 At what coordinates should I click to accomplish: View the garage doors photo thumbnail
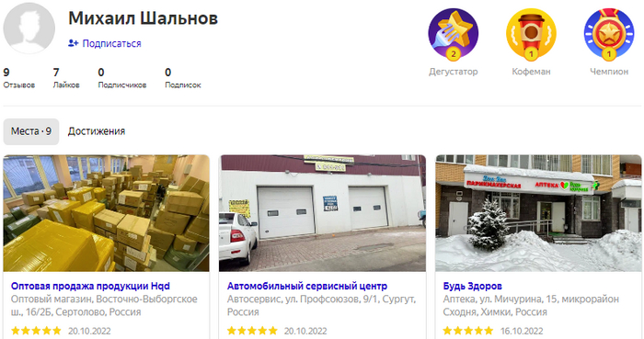(x=322, y=213)
